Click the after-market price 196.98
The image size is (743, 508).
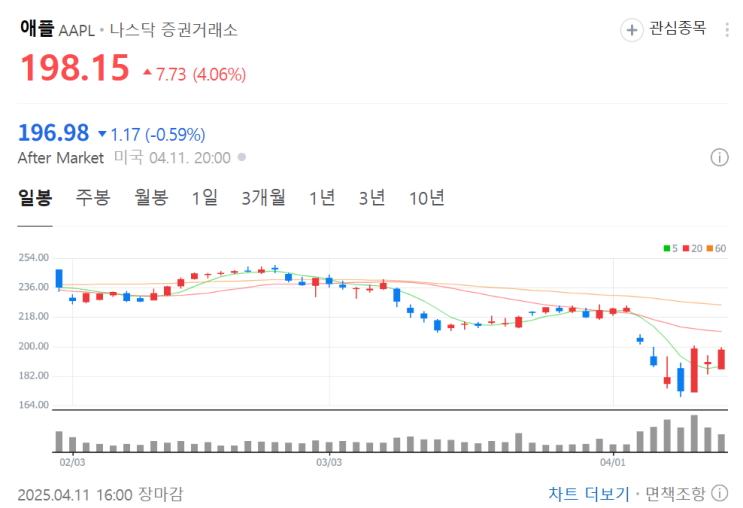point(54,133)
